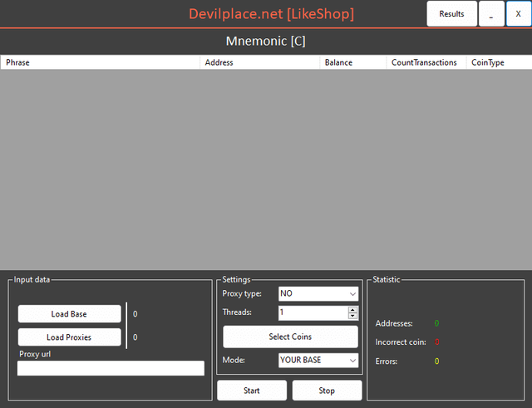
Task: Decrease Threads with the down arrow
Action: (x=352, y=316)
